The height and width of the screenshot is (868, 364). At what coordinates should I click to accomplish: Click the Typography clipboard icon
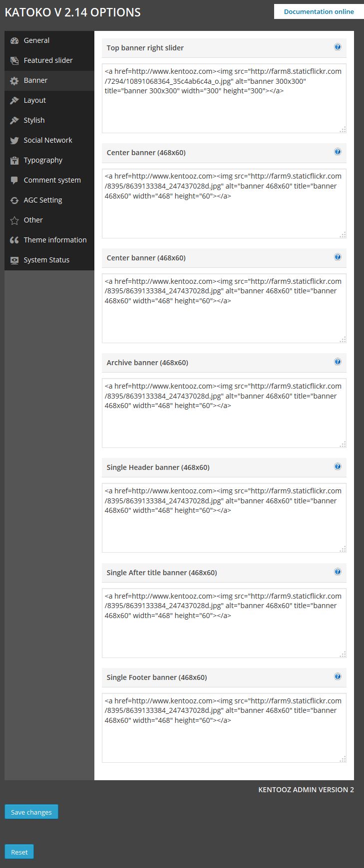tap(14, 161)
